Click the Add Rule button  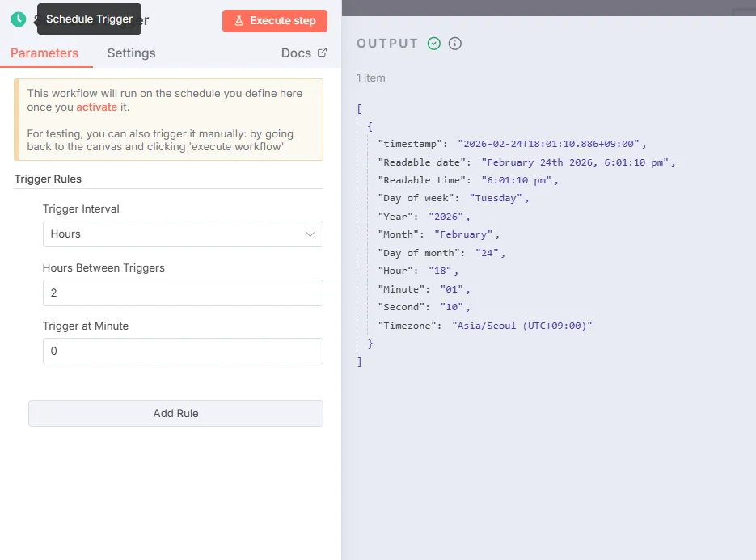coord(175,413)
